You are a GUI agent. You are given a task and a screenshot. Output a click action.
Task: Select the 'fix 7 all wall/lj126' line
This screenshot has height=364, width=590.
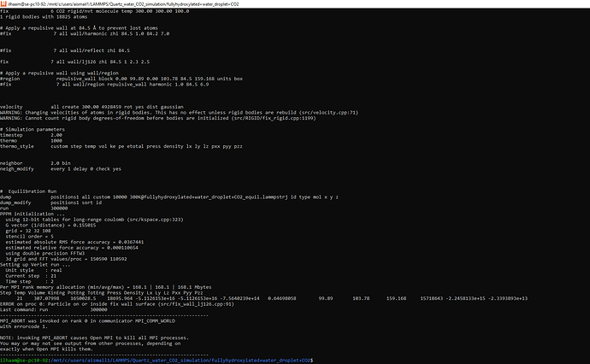pyautogui.click(x=75, y=62)
